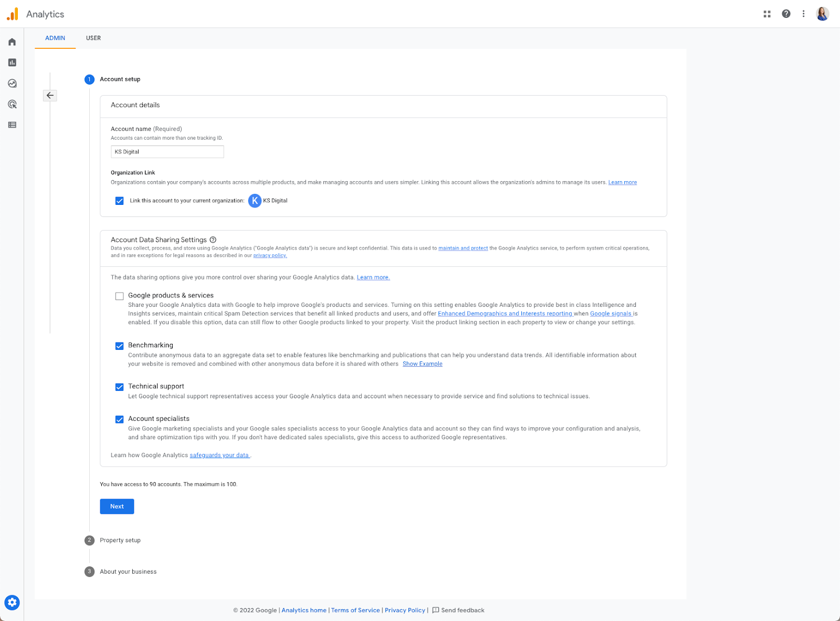Open the Configure list icon in sidebar
The width and height of the screenshot is (840, 621).
point(12,125)
